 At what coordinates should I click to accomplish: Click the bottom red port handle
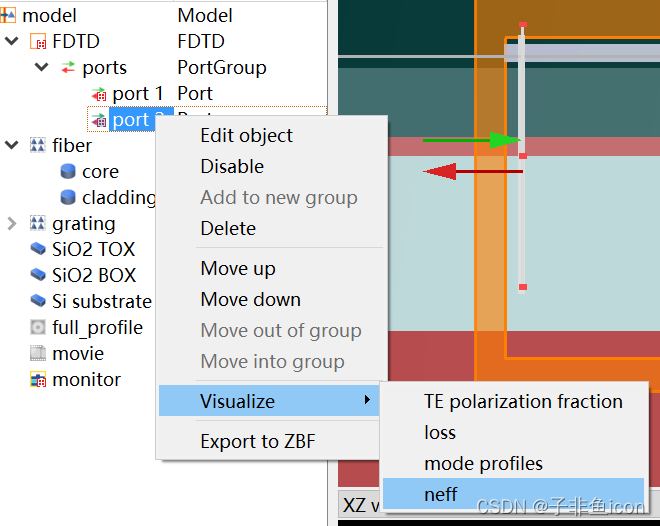click(x=523, y=287)
